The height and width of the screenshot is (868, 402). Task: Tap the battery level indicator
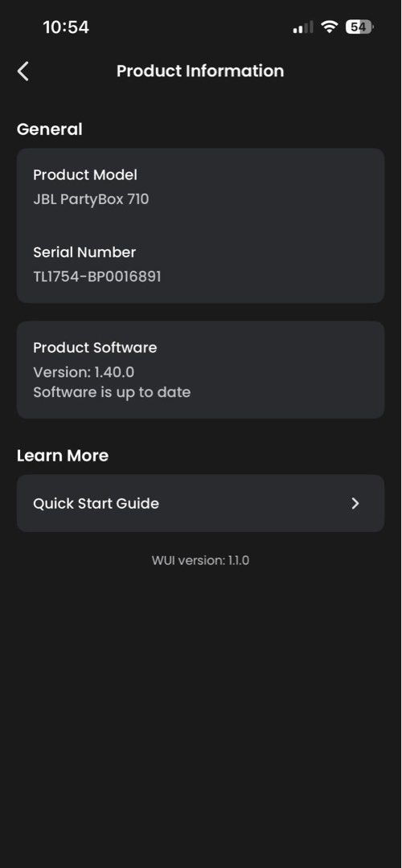(360, 27)
